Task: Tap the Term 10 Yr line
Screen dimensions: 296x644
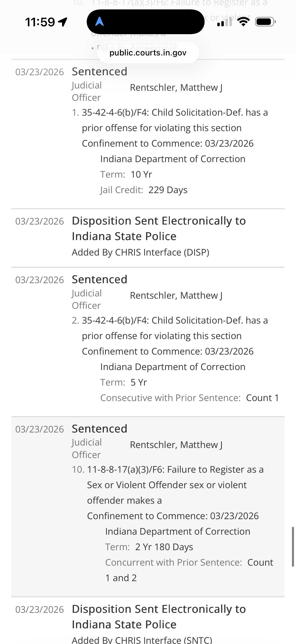Action: point(126,174)
